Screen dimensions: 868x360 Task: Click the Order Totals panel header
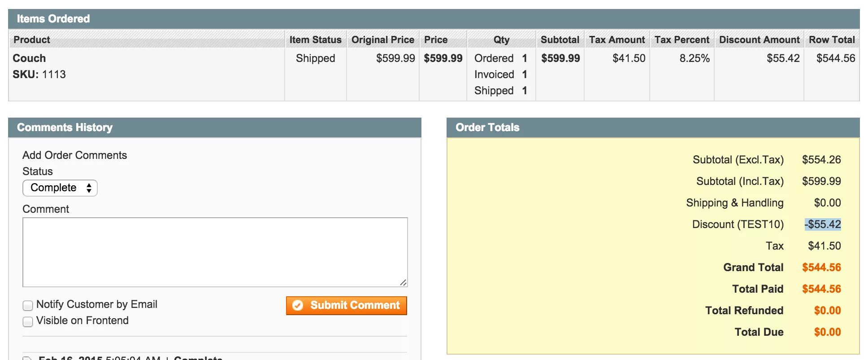[487, 127]
